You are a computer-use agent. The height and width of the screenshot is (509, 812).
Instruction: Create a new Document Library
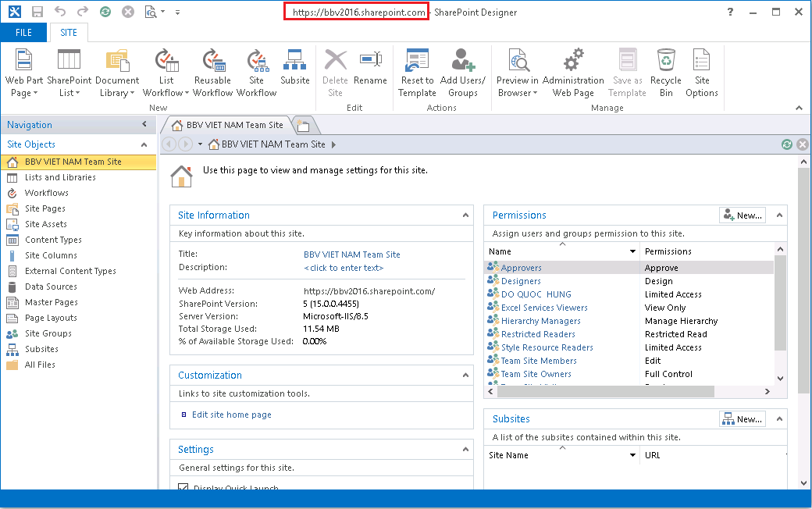(117, 73)
